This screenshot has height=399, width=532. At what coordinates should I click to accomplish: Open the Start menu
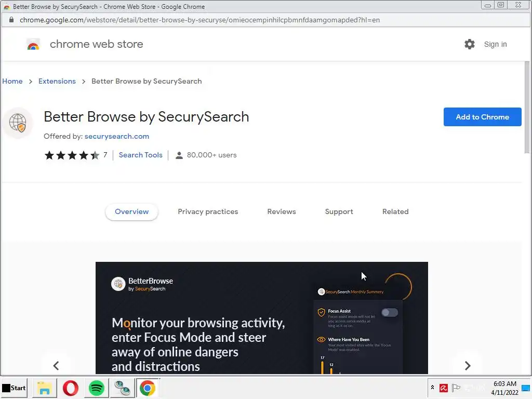pos(14,388)
